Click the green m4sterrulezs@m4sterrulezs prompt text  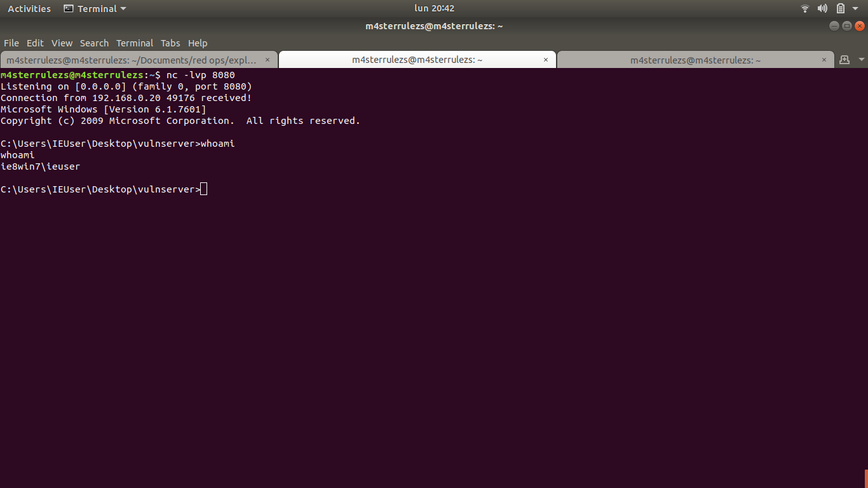coord(72,75)
